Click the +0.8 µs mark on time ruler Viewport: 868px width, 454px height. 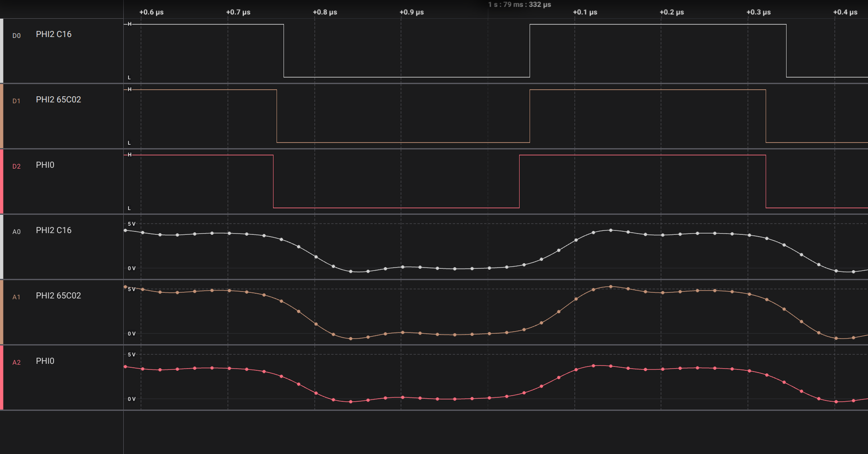point(325,12)
